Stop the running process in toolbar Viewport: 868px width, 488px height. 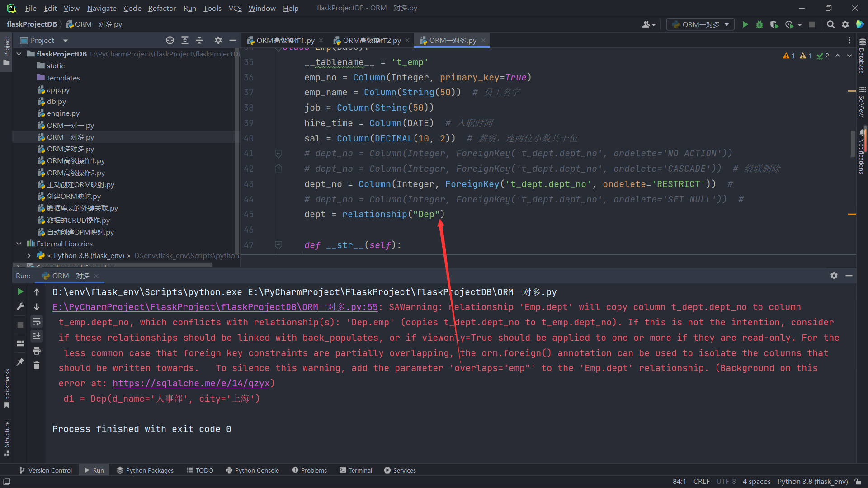click(812, 24)
